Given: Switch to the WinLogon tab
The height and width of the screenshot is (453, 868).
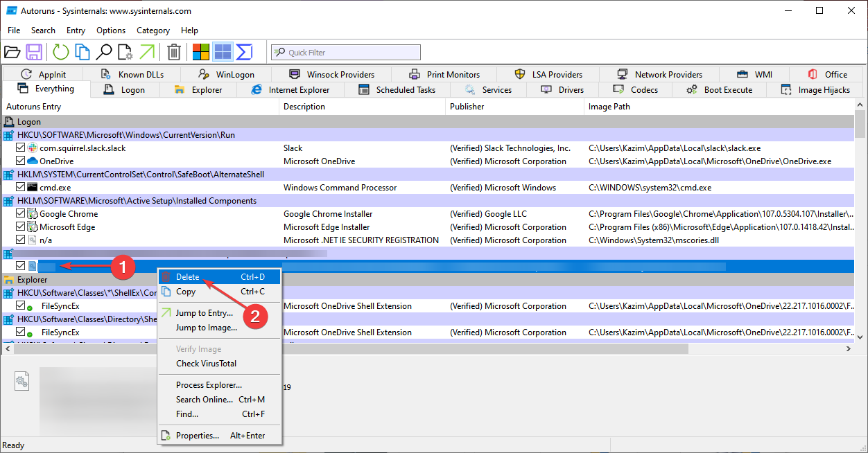Looking at the screenshot, I should 226,75.
